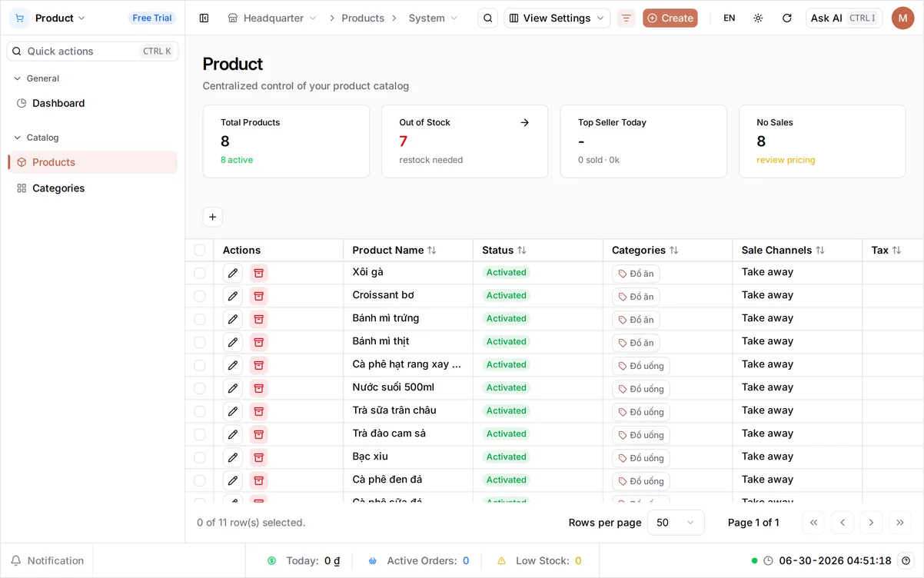Image resolution: width=924 pixels, height=578 pixels.
Task: Sort by Status column
Action: [504, 250]
